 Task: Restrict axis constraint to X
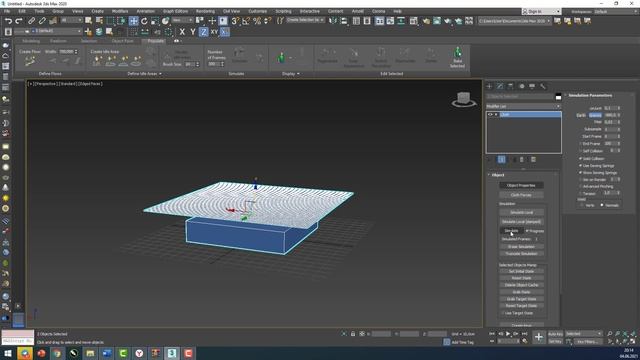(x=182, y=32)
